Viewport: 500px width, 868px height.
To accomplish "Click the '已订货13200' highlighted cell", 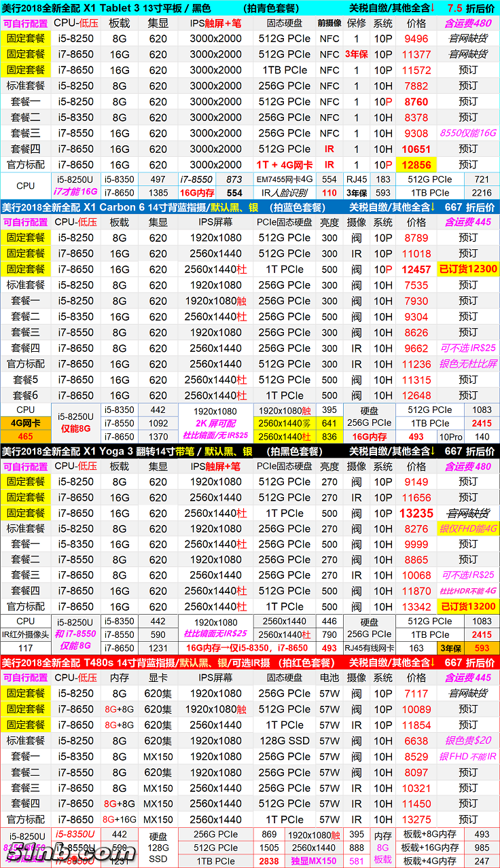I will [468, 607].
